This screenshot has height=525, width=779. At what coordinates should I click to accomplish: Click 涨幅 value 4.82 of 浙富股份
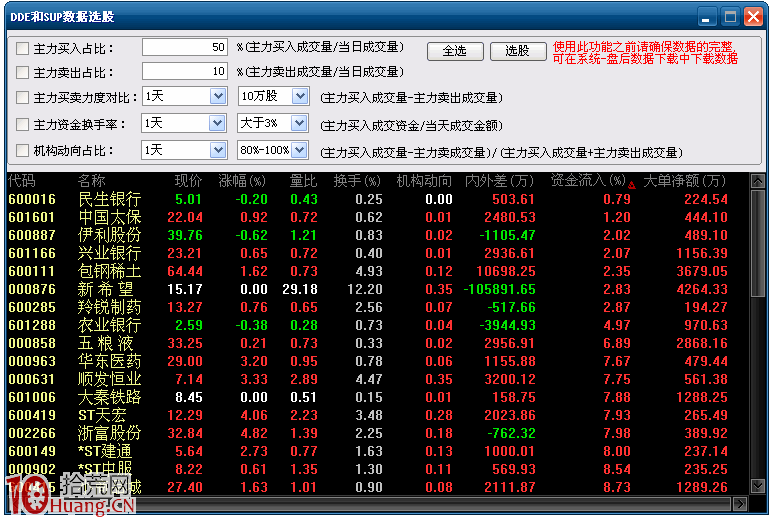[x=254, y=433]
